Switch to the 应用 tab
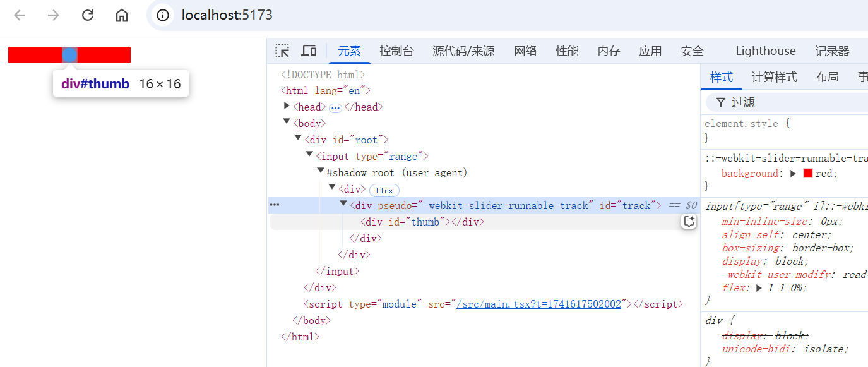The image size is (868, 367). pos(650,51)
